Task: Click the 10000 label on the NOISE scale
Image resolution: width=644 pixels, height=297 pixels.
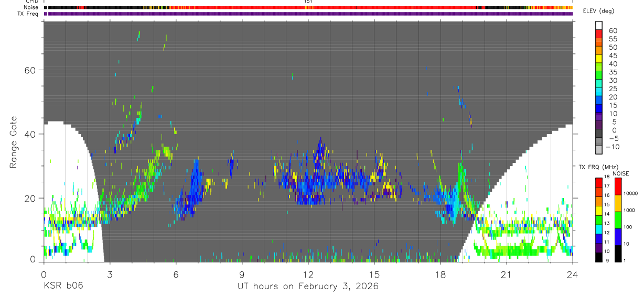Action: [631, 193]
